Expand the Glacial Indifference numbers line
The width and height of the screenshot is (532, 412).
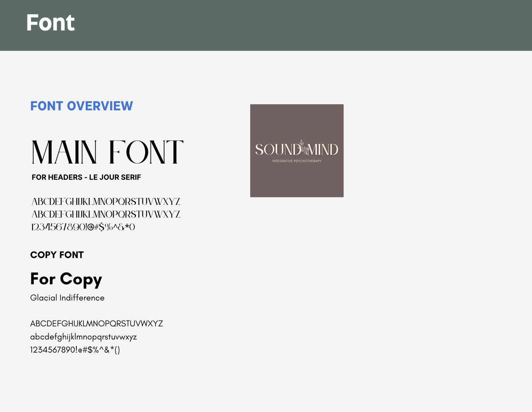(75, 350)
